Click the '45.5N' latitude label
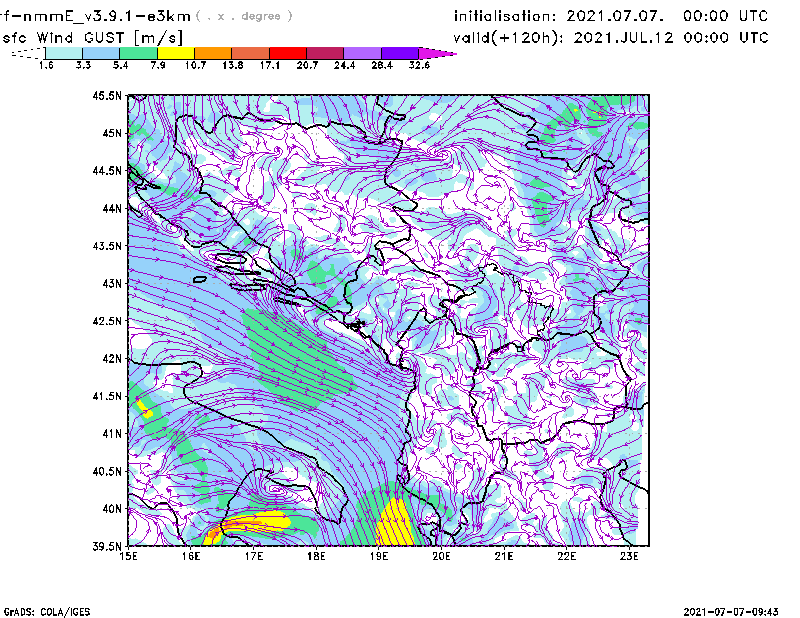Viewport: 800px width, 618px height. (x=107, y=95)
